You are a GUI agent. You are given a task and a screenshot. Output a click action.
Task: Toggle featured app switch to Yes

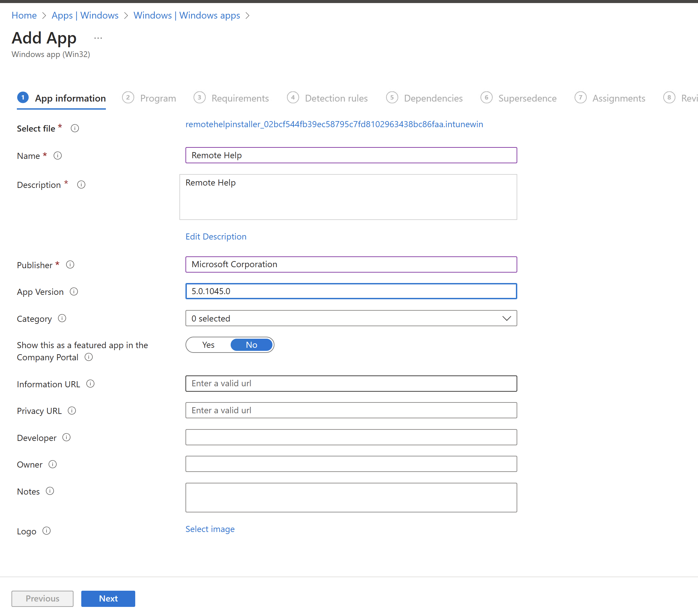pyautogui.click(x=208, y=345)
